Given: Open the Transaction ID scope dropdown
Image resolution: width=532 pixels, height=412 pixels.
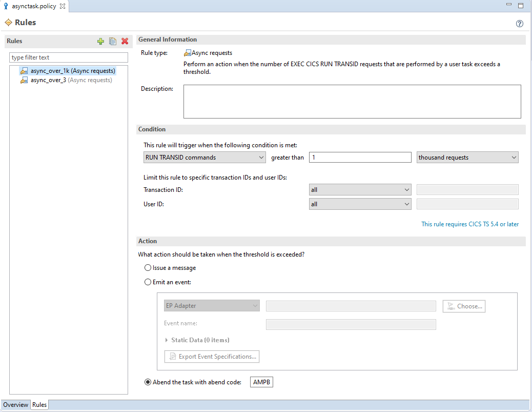Looking at the screenshot, I should (x=360, y=189).
